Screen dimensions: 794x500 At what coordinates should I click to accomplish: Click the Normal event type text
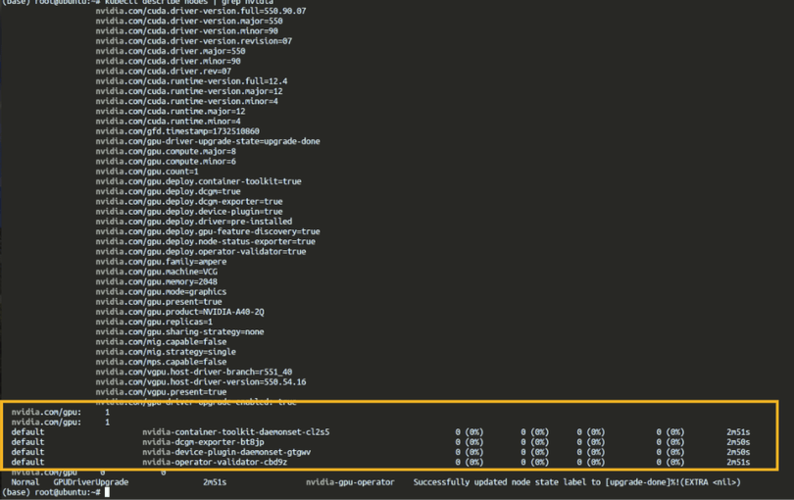[x=25, y=482]
